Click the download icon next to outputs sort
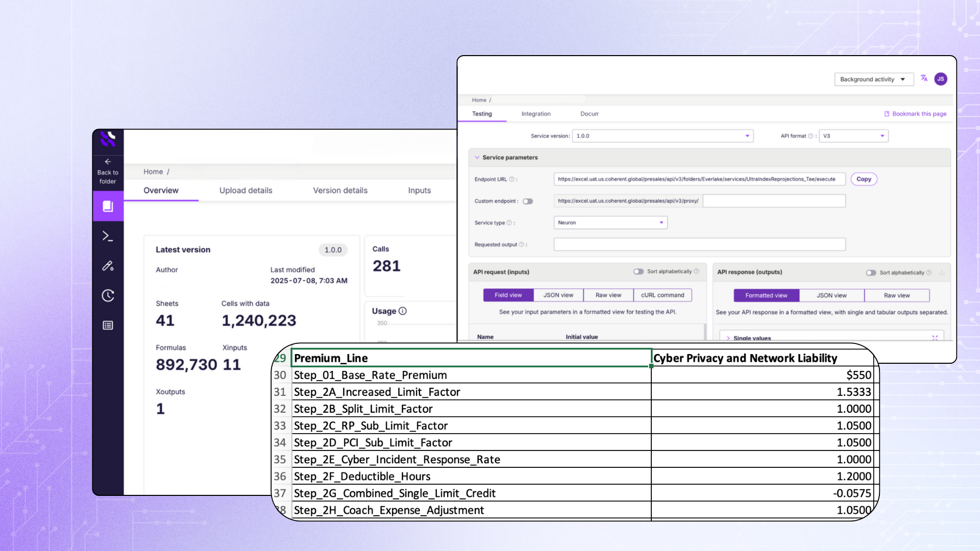 942,272
